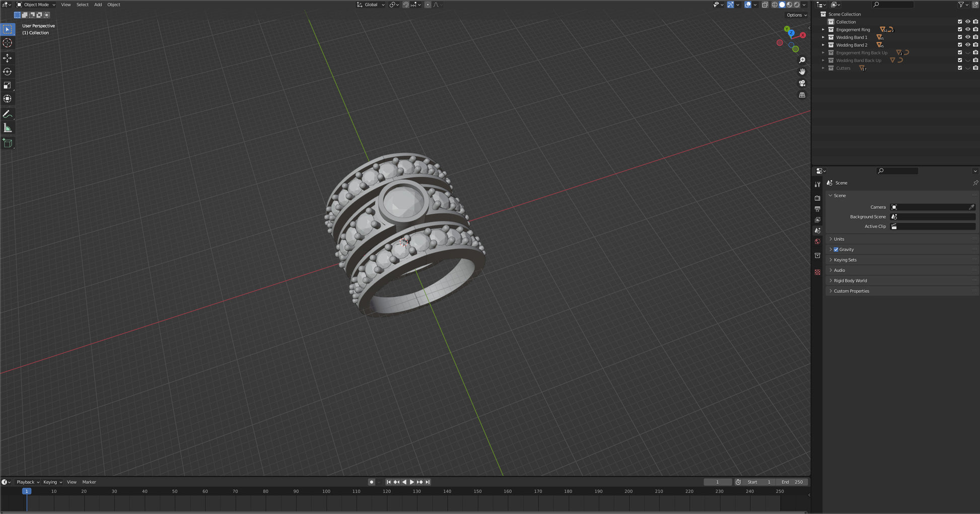Activate the Scale tool
The width and height of the screenshot is (980, 514).
[8, 86]
